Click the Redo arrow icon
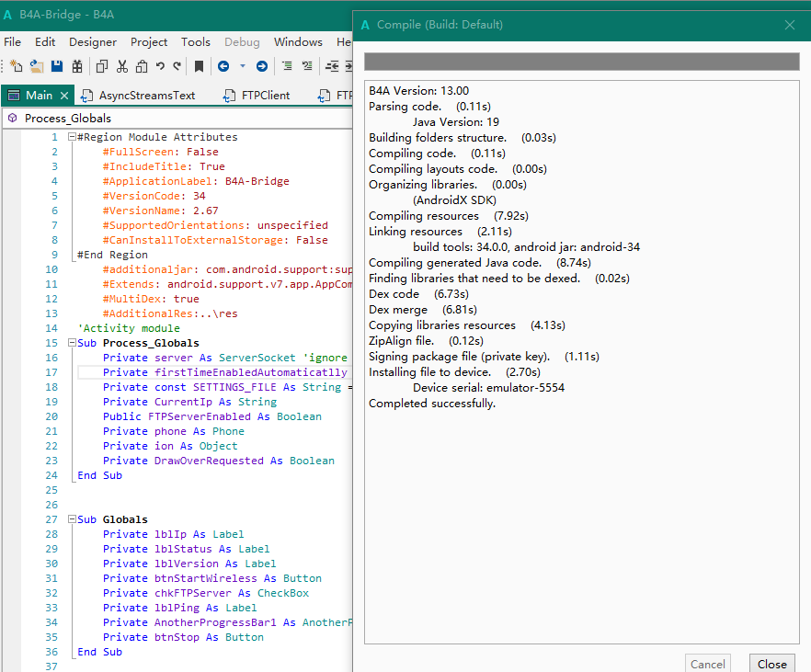The width and height of the screenshot is (811, 672). 177,66
